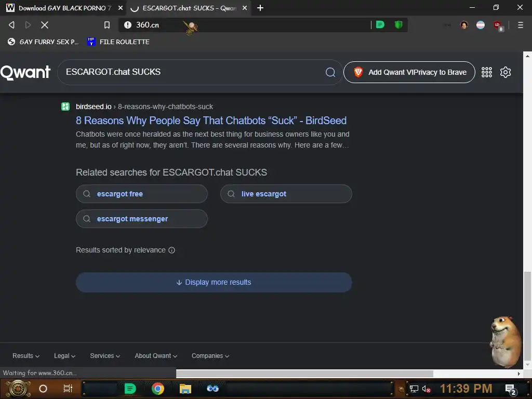The height and width of the screenshot is (399, 532).
Task: Expand the Results footer dropdown
Action: coord(26,355)
